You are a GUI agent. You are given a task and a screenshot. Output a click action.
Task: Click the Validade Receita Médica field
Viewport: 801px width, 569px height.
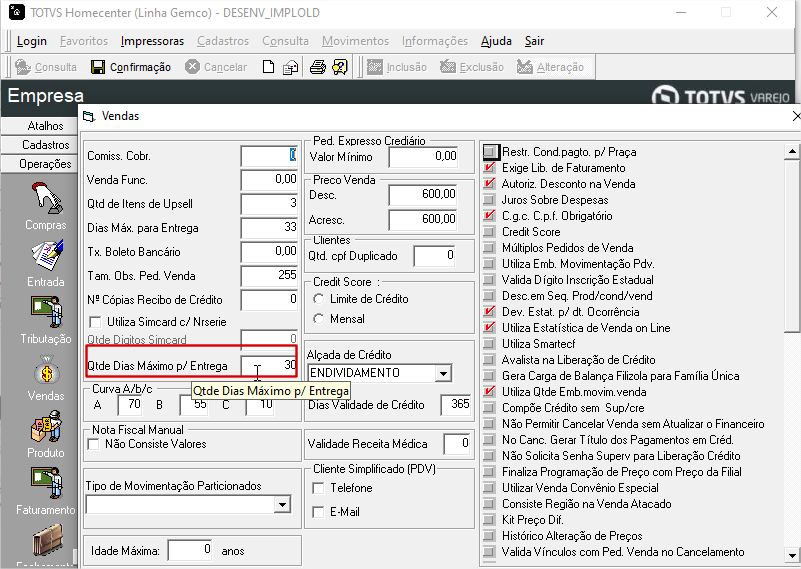(457, 443)
